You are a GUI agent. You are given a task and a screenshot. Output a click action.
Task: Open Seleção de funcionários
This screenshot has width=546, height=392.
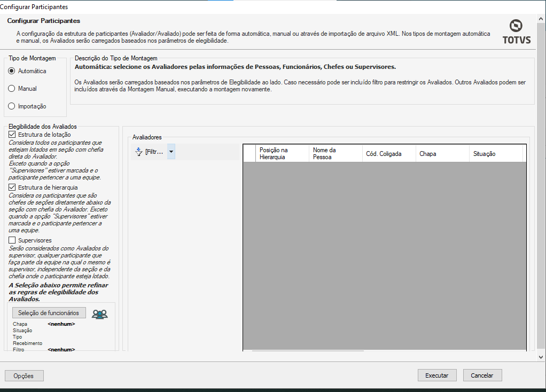coord(49,313)
